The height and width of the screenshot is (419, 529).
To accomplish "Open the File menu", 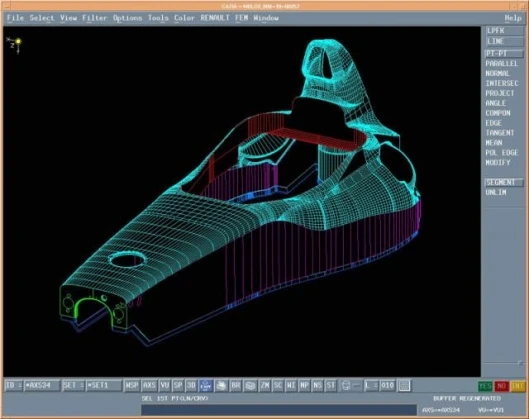I will [15, 18].
